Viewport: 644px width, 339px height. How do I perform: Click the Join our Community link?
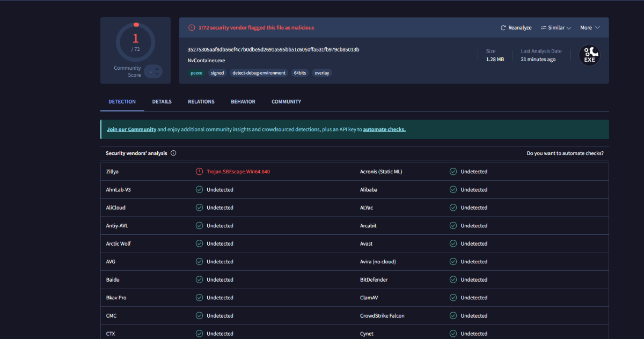click(x=131, y=130)
